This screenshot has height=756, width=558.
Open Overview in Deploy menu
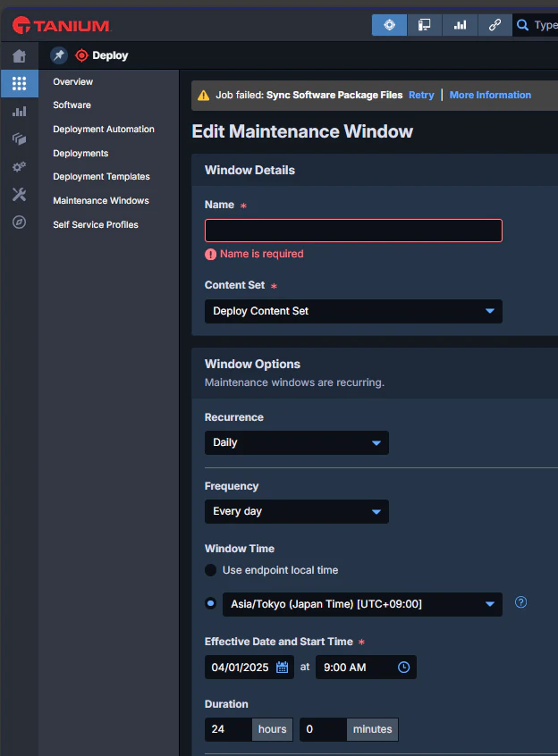[72, 82]
